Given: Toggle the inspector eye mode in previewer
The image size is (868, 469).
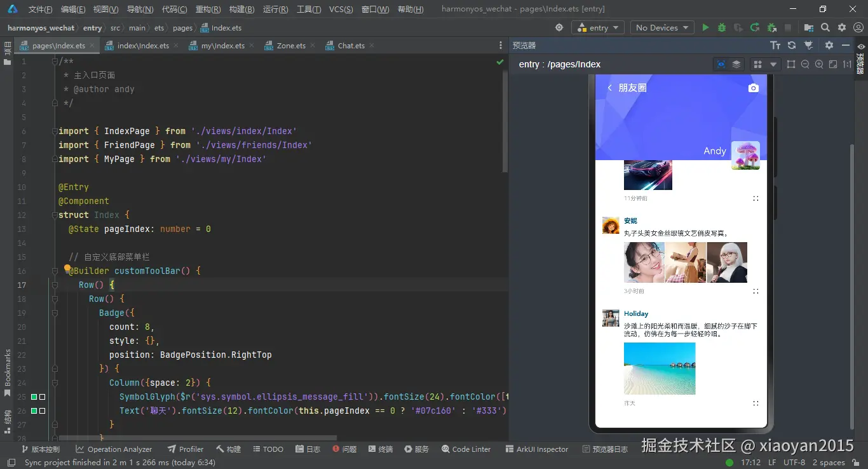Looking at the screenshot, I should pyautogui.click(x=721, y=64).
